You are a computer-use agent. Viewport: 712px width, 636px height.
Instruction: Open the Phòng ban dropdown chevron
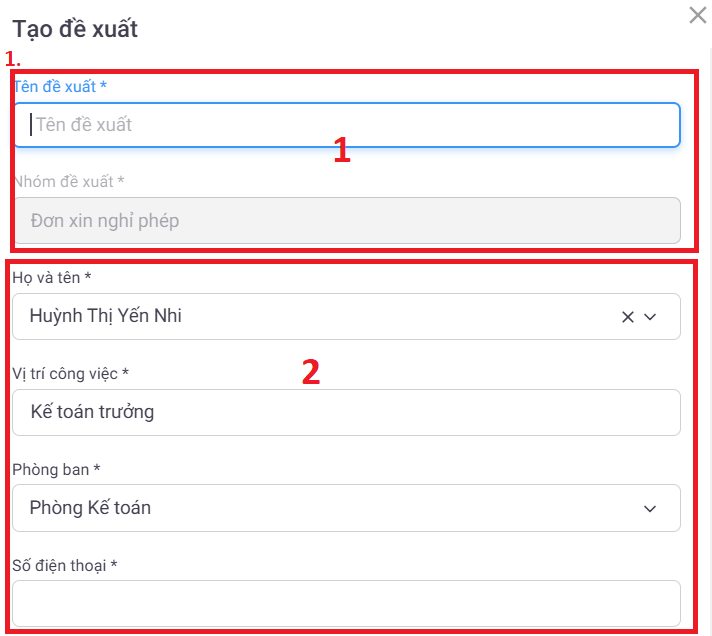(x=650, y=509)
